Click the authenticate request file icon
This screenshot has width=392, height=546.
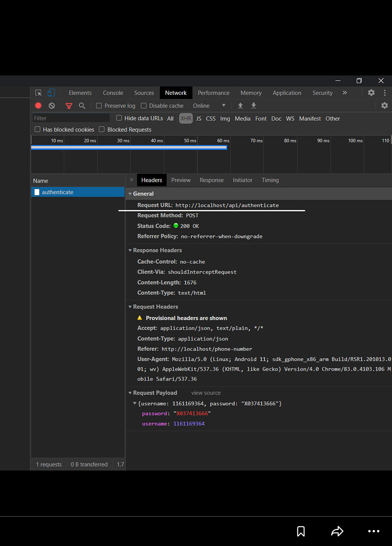tap(37, 192)
